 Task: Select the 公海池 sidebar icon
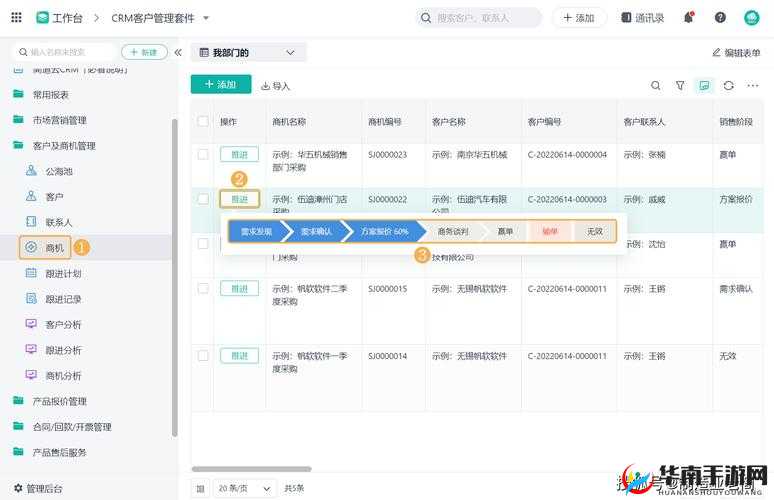click(x=31, y=171)
